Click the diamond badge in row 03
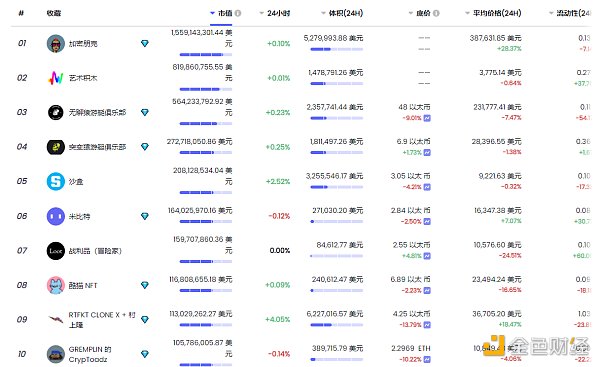Screen dimensions: 600x367 click(145, 113)
